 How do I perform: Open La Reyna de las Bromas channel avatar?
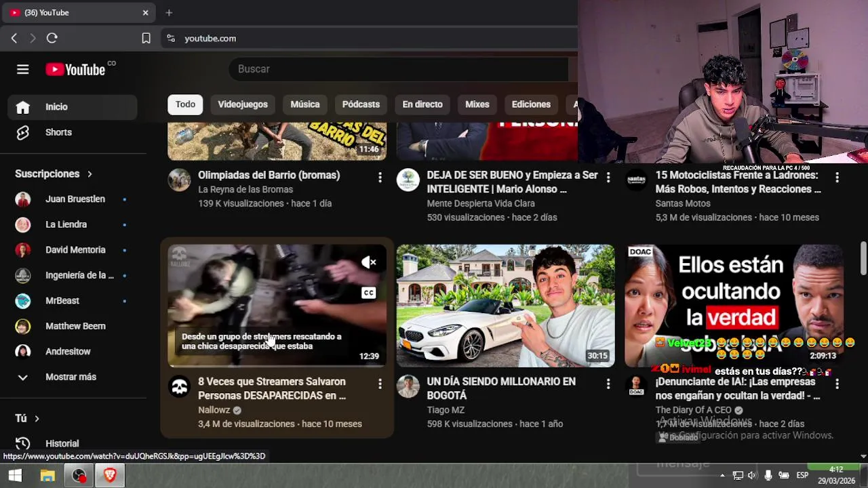[x=180, y=180]
